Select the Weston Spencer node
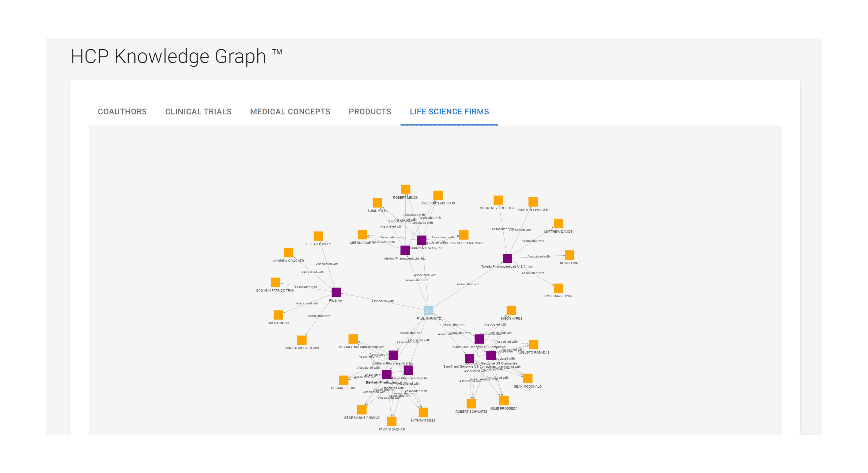The height and width of the screenshot is (473, 868). pyautogui.click(x=533, y=202)
